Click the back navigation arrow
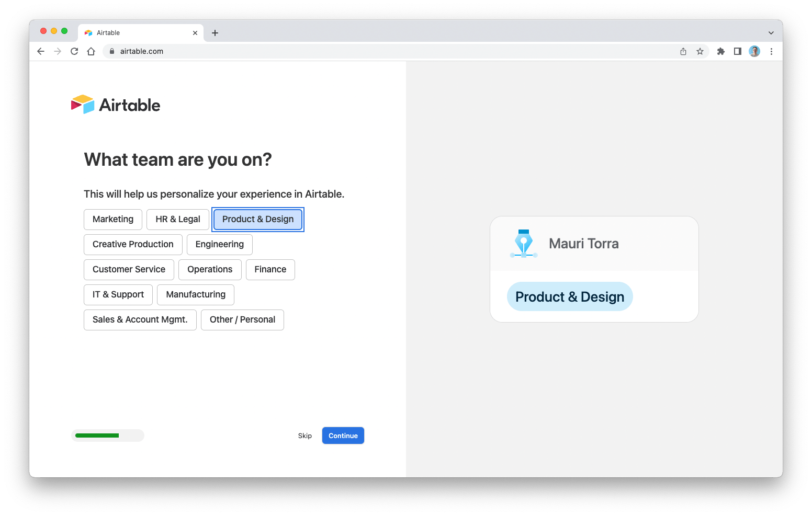This screenshot has height=516, width=812. pos(40,51)
